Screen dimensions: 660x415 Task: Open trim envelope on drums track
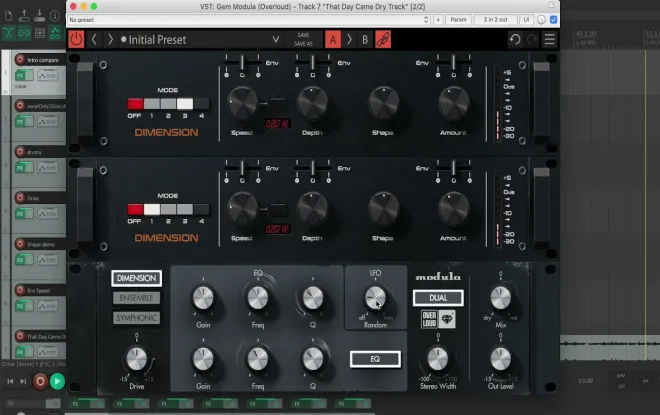pos(48,168)
